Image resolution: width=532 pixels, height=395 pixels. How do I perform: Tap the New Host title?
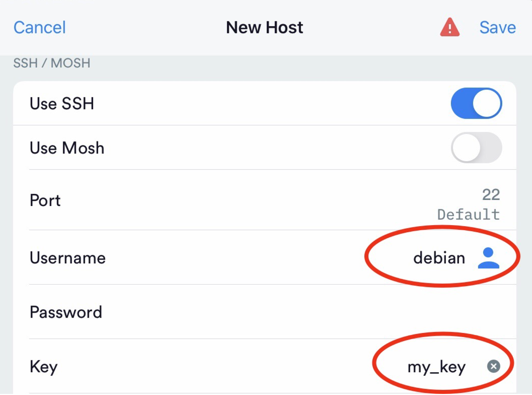[265, 27]
